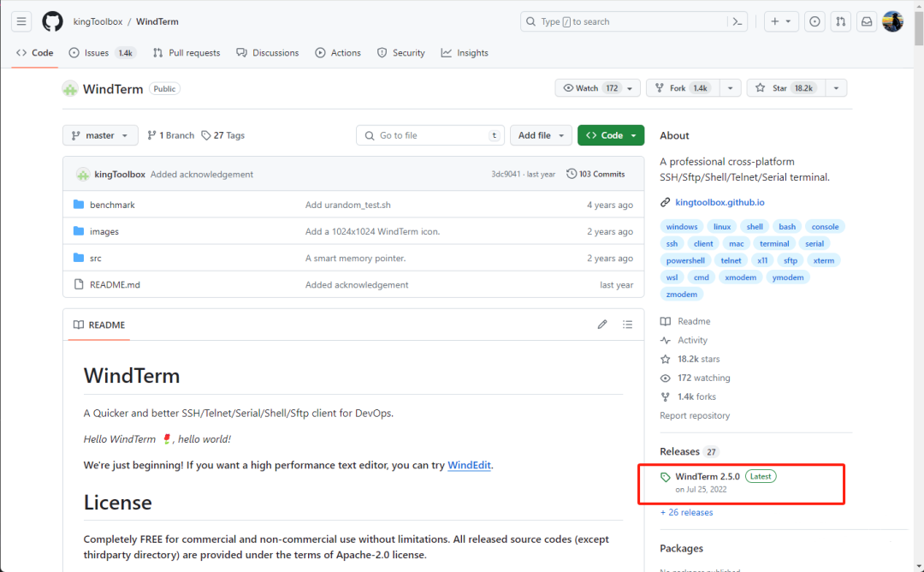This screenshot has height=572, width=924.
Task: Open the create new plus dropdown
Action: tap(781, 21)
